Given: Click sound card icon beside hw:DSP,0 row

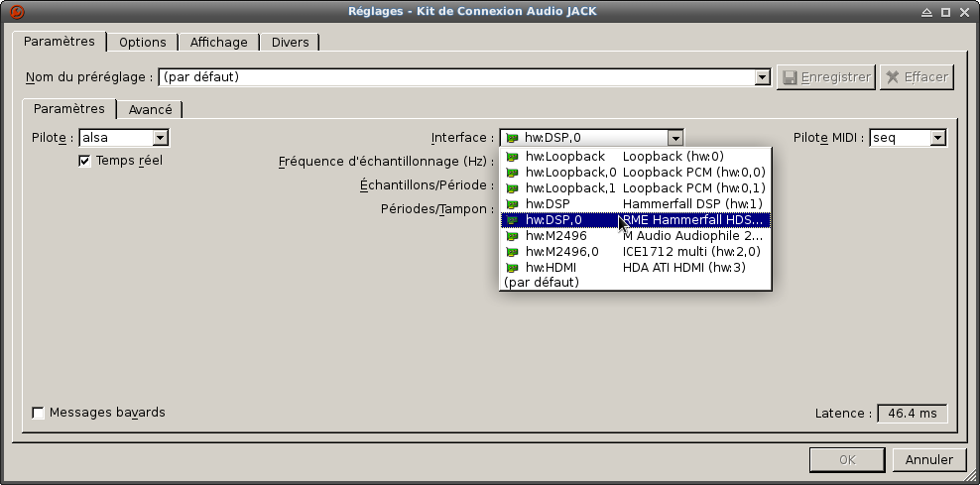Looking at the screenshot, I should [x=513, y=220].
